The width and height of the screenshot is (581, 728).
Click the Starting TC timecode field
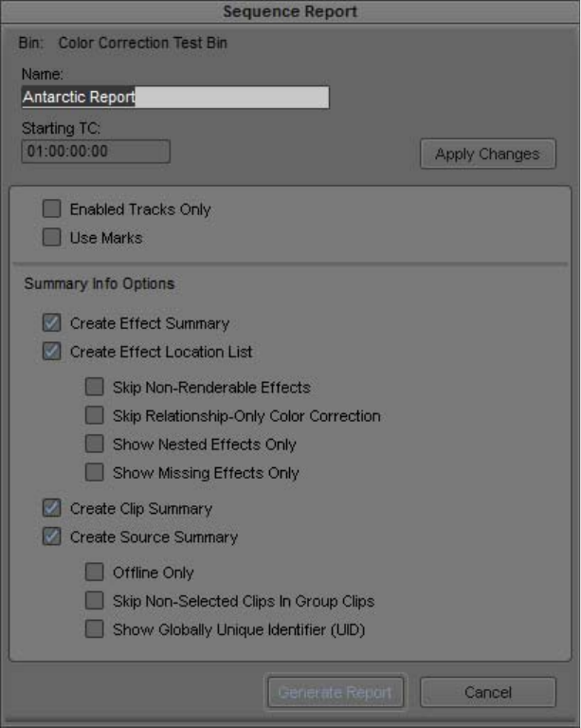point(96,152)
